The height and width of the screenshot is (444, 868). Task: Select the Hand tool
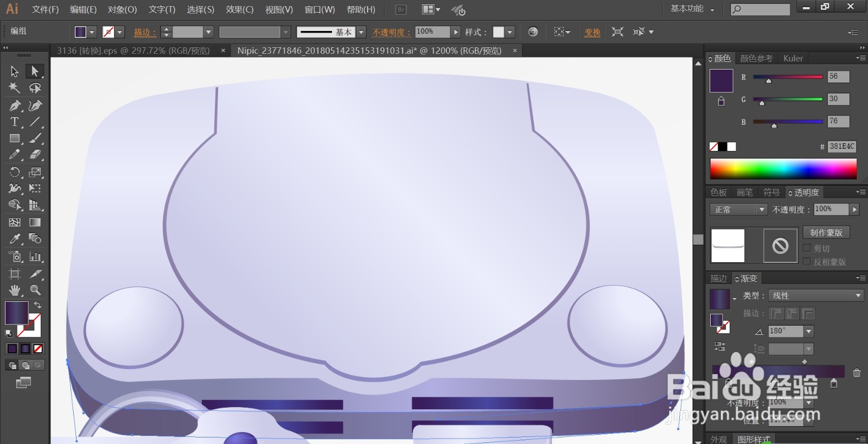15,290
